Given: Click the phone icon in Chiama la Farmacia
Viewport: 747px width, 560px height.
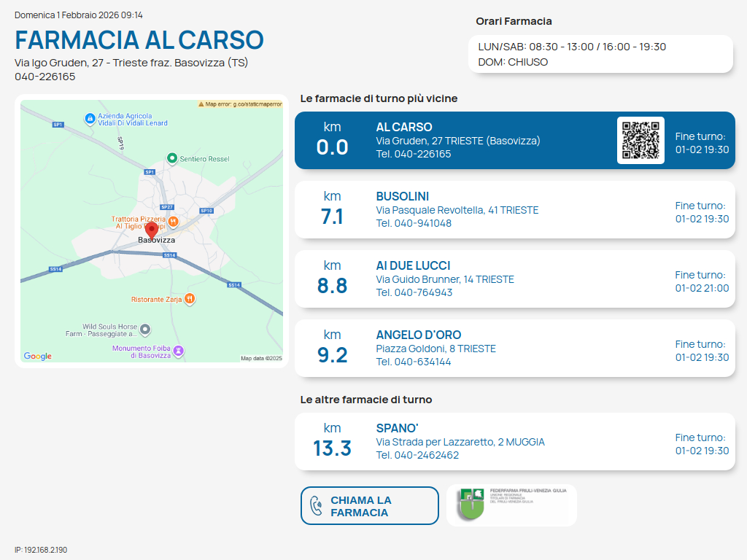Looking at the screenshot, I should click(x=317, y=506).
